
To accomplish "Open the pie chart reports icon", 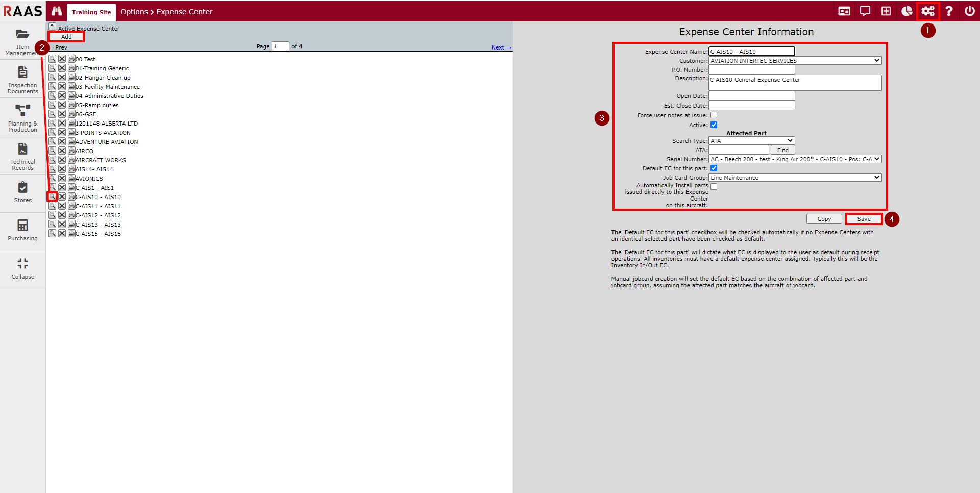I will click(906, 11).
